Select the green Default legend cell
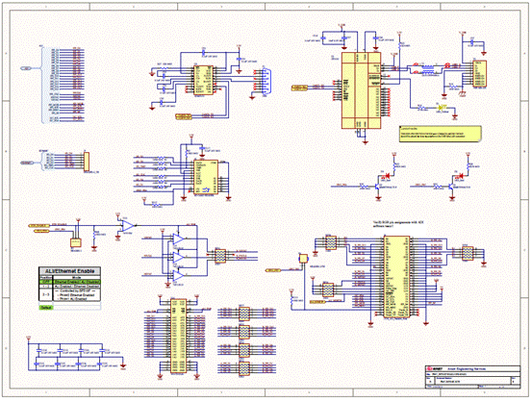Screen dimensions: 532x402 [x=46, y=308]
